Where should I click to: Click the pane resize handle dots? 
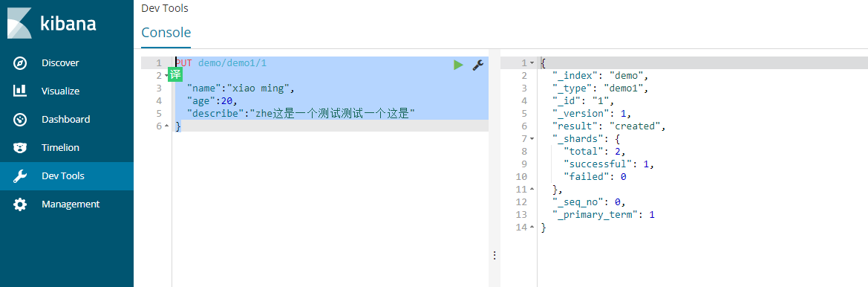click(495, 256)
